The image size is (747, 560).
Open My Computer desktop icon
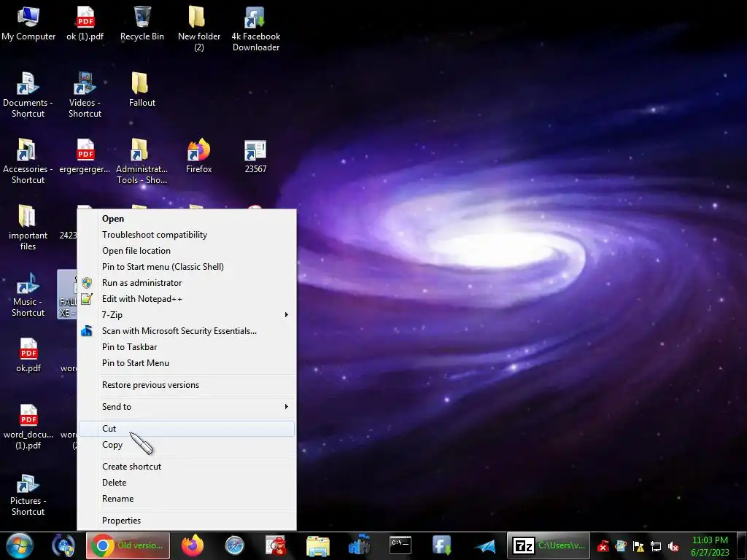point(28,24)
